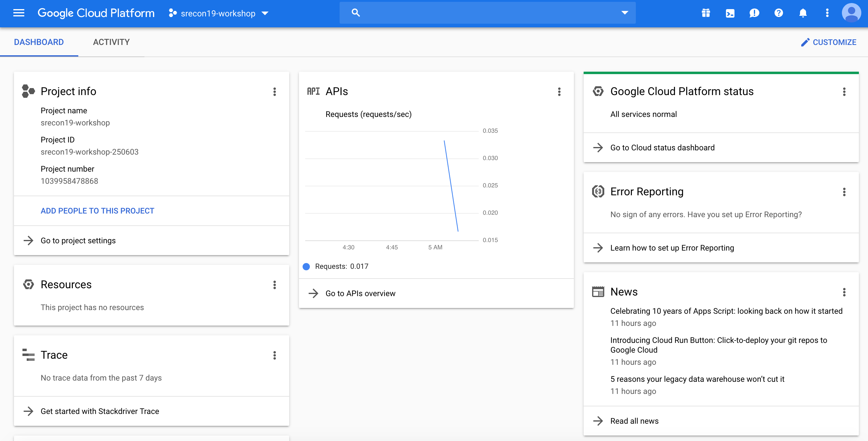
Task: Open the free trial gift icon
Action: [706, 13]
